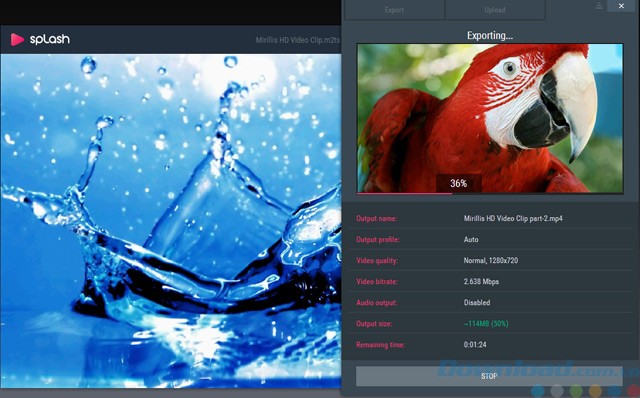Click the parrot export preview thumbnail
This screenshot has height=398, width=640.
coord(490,118)
